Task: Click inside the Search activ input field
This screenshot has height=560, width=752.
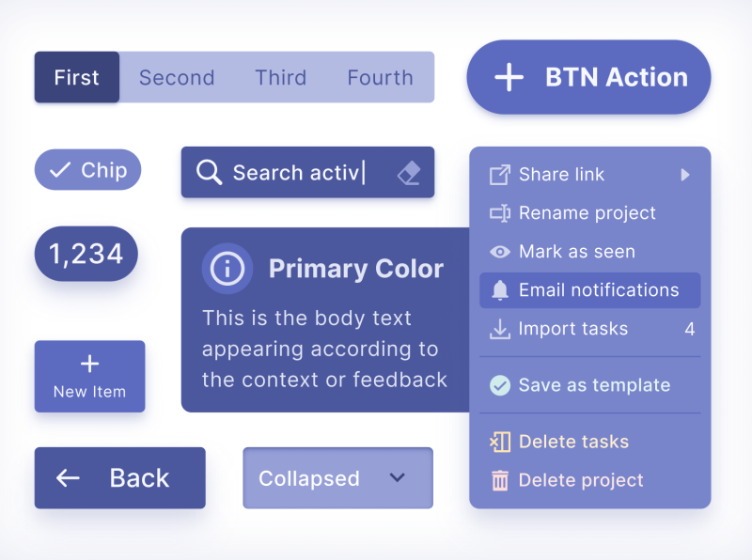Action: [x=301, y=172]
